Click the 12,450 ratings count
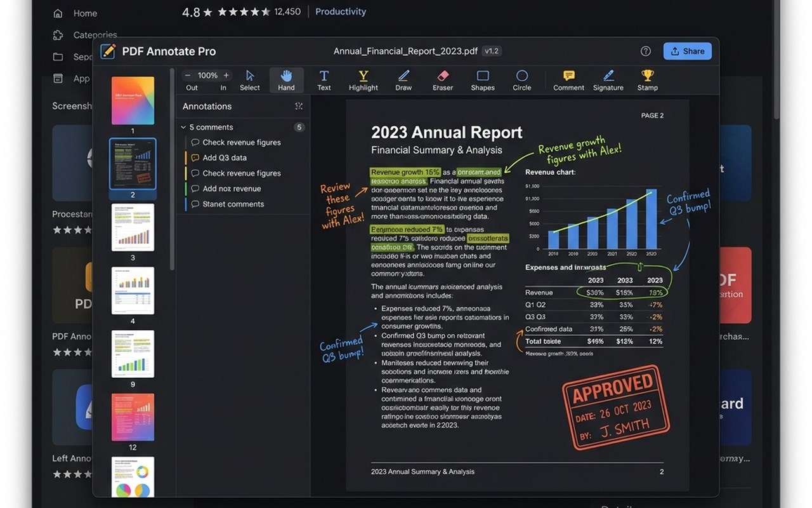Image resolution: width=812 pixels, height=508 pixels. pos(287,11)
